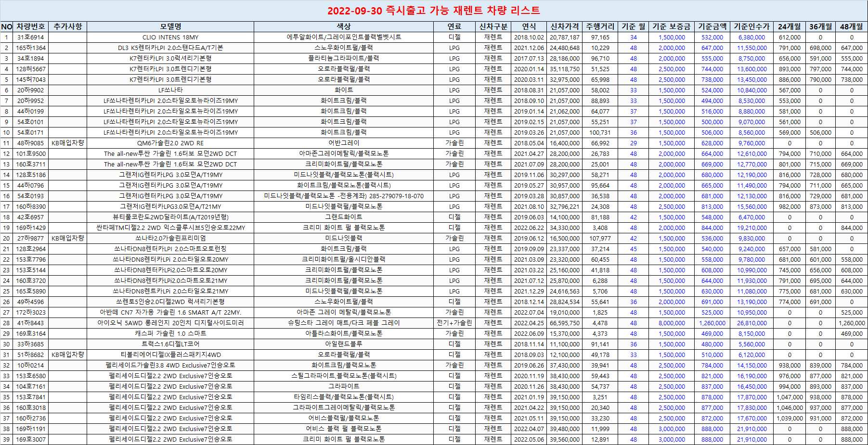Screen dimensions: 868x445
Task: Click vehicle number '128호2964'
Action: pyautogui.click(x=30, y=249)
